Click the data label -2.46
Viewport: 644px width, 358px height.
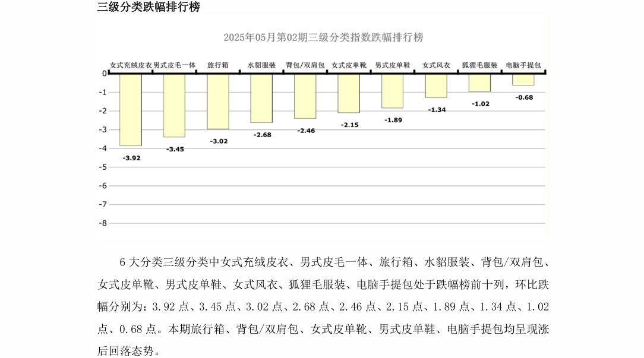pos(306,131)
